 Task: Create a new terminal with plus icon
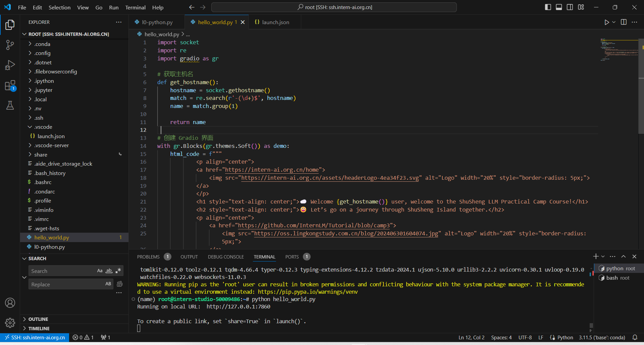click(x=596, y=256)
